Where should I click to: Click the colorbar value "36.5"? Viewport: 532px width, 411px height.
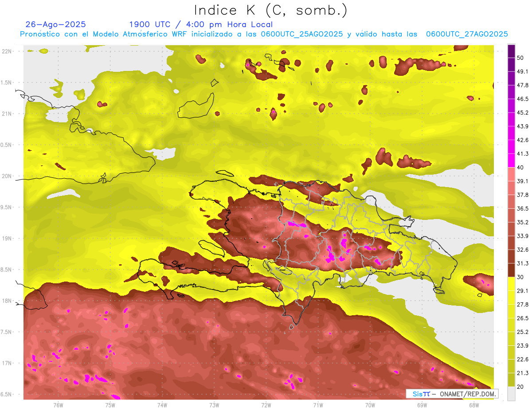[523, 208]
